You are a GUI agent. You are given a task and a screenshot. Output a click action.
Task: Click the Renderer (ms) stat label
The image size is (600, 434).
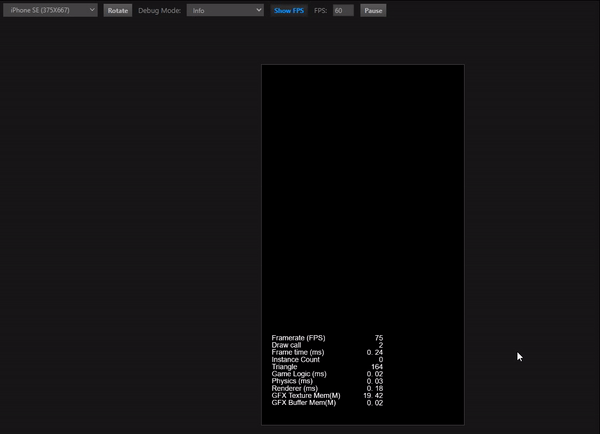coord(295,388)
